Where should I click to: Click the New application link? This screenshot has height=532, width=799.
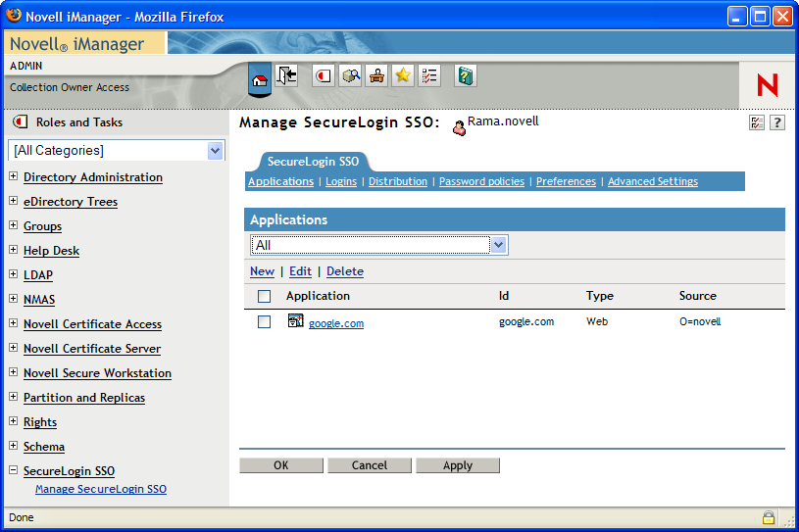[263, 271]
